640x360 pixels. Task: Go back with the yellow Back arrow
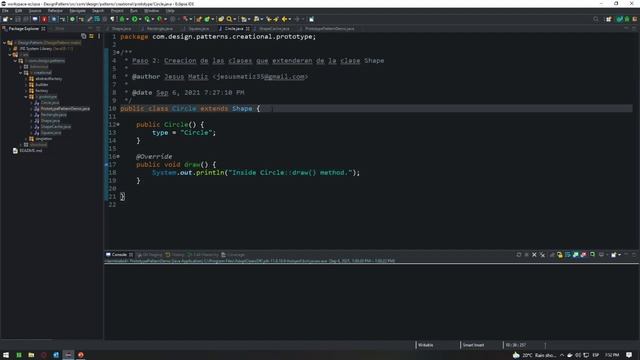284,19
